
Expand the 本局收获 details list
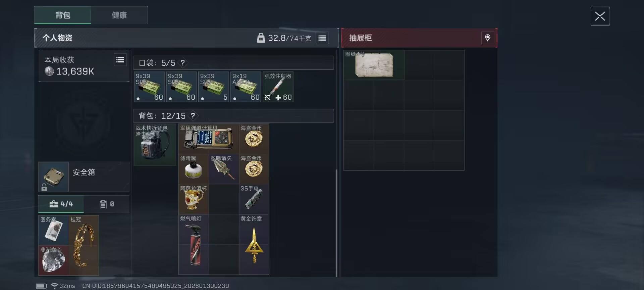[x=120, y=60]
